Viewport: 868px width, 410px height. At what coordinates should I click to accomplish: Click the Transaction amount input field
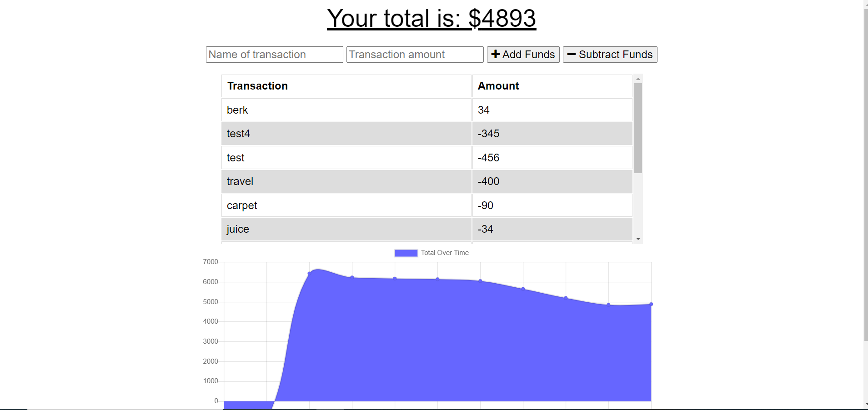(414, 54)
